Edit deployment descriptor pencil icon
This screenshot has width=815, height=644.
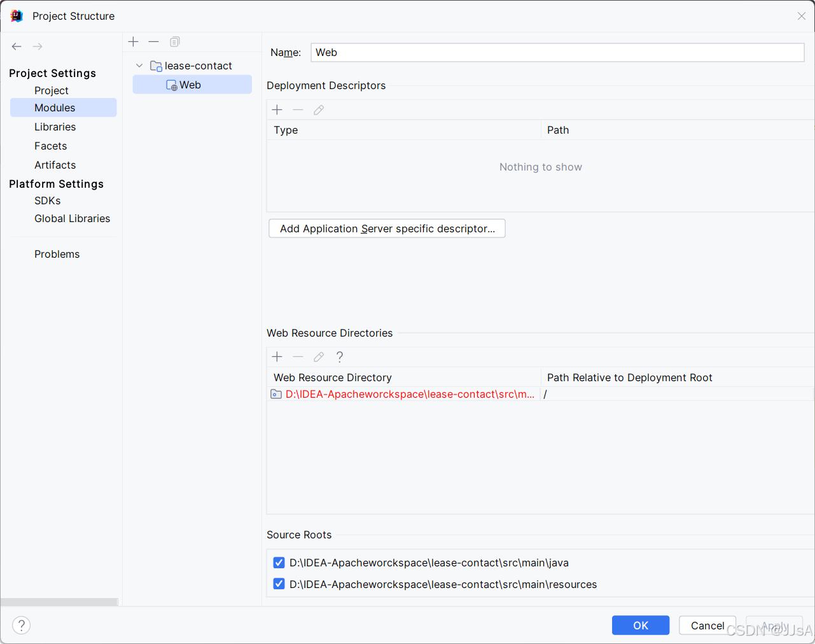tap(319, 110)
